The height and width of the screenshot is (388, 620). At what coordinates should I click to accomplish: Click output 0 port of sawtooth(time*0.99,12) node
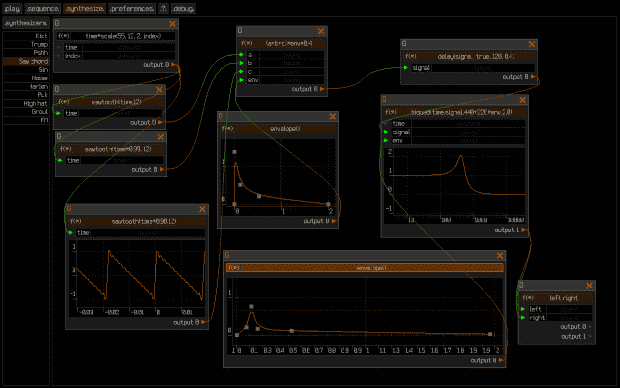161,169
